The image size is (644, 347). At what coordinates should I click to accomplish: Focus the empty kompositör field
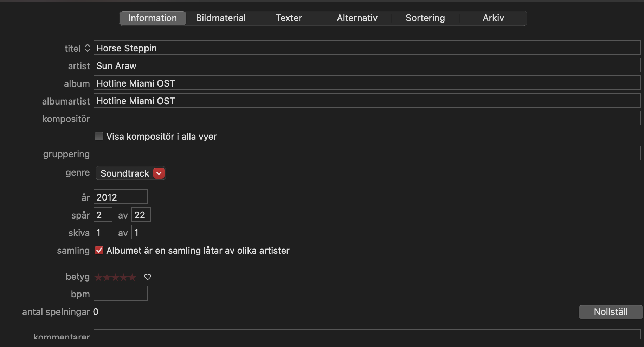[367, 118]
